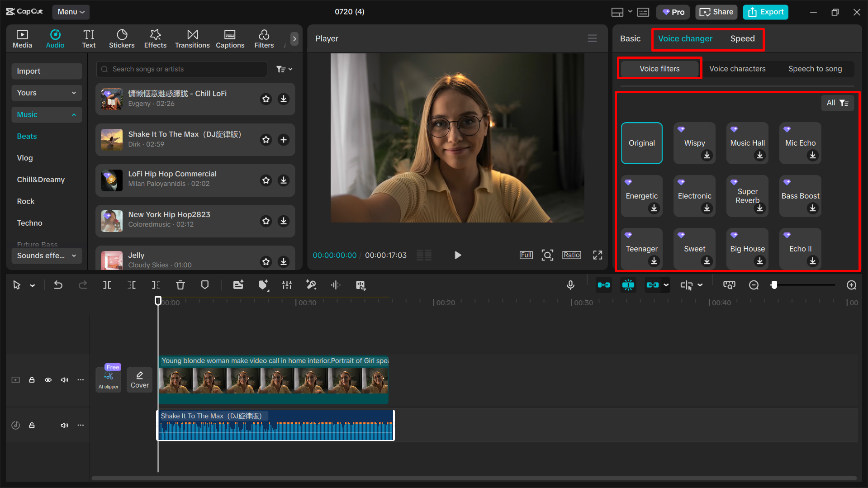
Task: Click the microphone icon to record a voiceover
Action: pos(570,285)
